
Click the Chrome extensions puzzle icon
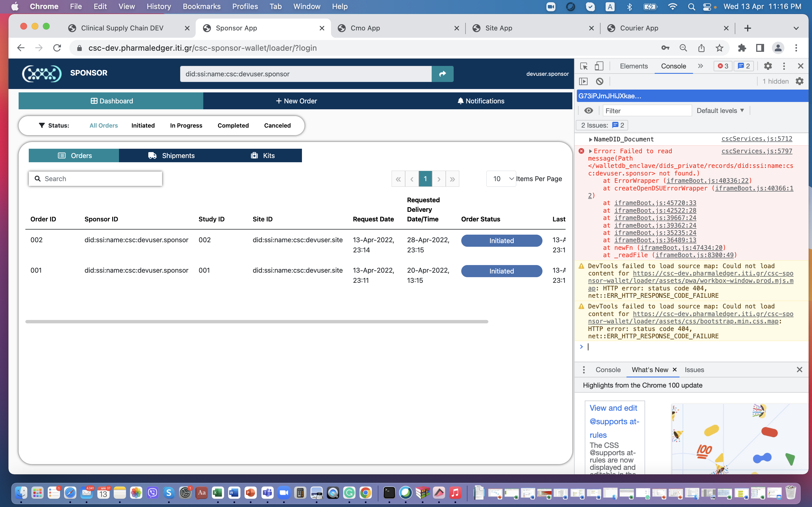pos(742,48)
